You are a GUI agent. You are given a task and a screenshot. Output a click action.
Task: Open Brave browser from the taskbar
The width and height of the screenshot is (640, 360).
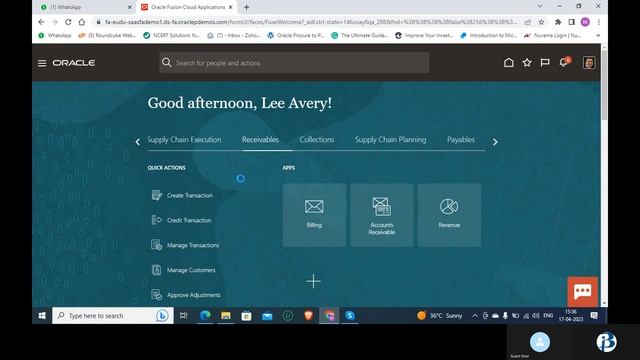[x=309, y=316]
